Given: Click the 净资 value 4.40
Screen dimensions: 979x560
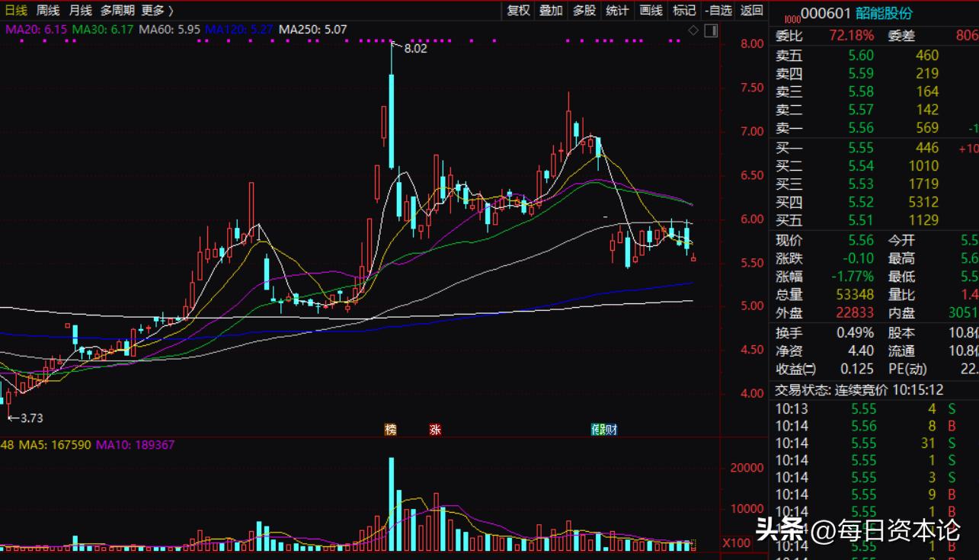Looking at the screenshot, I should pos(861,351).
